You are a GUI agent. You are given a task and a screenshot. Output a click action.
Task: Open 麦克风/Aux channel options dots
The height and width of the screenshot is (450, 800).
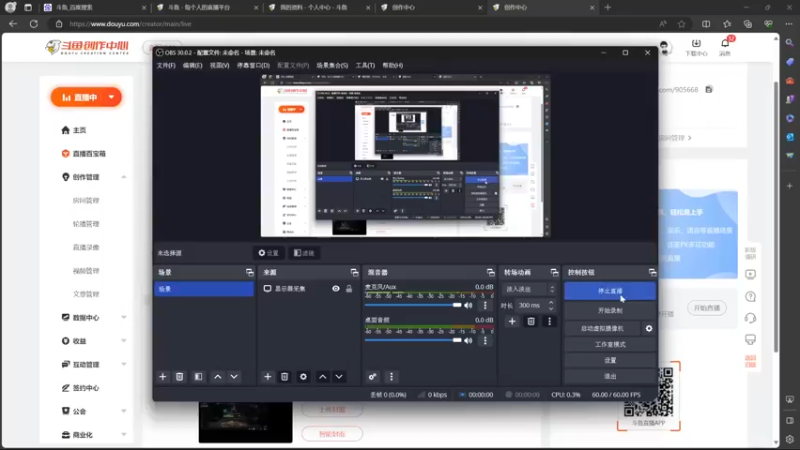[485, 305]
